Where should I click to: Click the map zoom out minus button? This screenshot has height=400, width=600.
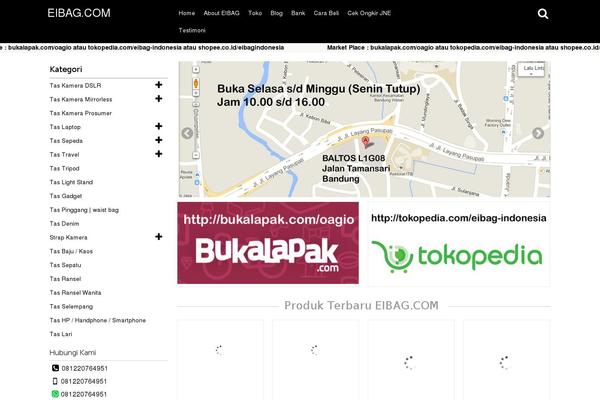pyautogui.click(x=196, y=155)
